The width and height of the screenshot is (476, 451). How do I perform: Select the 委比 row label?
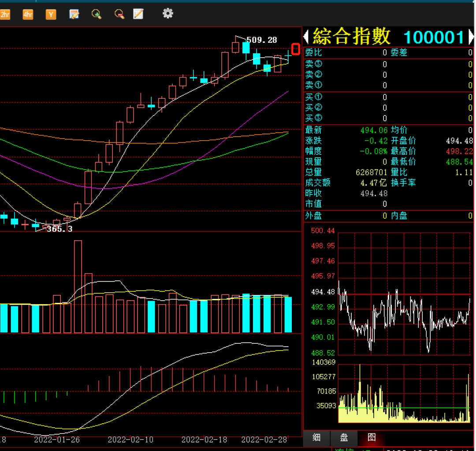(x=313, y=52)
